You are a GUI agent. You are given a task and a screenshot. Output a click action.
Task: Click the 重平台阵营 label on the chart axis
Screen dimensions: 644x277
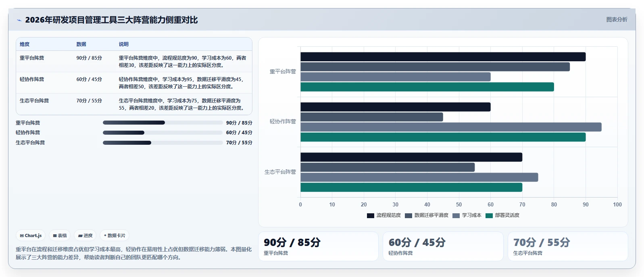[283, 72]
